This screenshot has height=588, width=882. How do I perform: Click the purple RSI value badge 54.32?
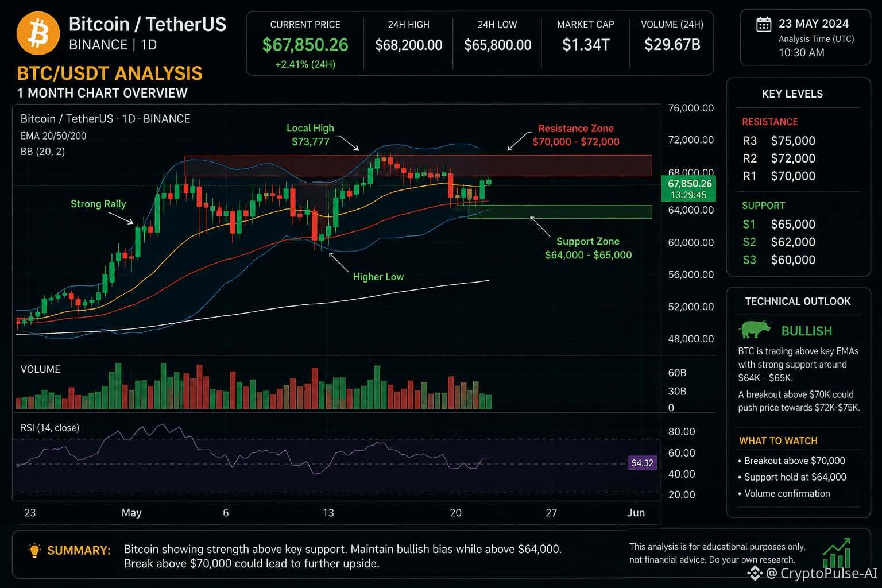click(x=642, y=463)
